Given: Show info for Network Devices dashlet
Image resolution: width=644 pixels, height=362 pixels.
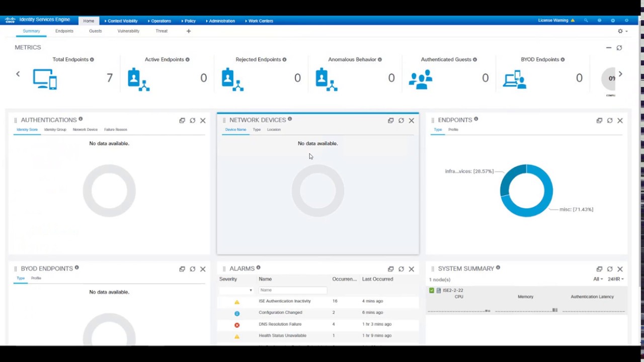Looking at the screenshot, I should [290, 119].
